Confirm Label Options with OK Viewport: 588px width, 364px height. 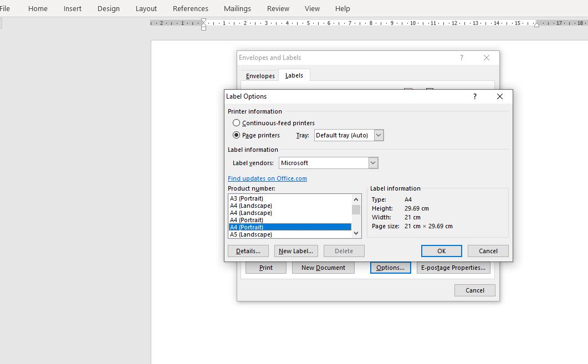(x=441, y=251)
